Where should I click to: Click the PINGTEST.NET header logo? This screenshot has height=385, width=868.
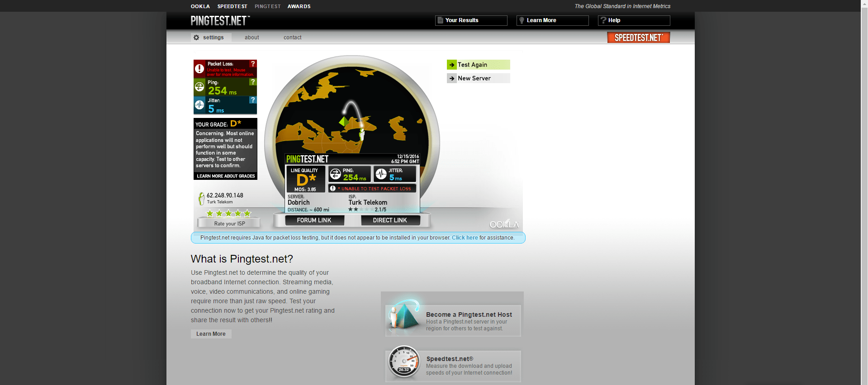point(220,21)
